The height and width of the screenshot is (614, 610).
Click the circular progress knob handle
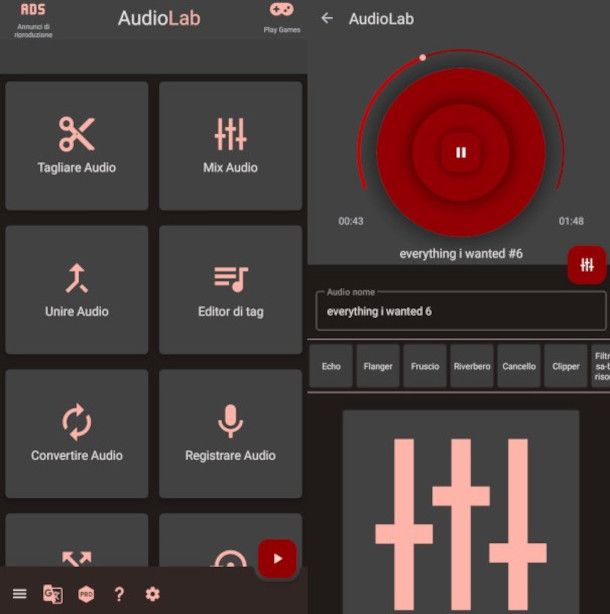422,58
